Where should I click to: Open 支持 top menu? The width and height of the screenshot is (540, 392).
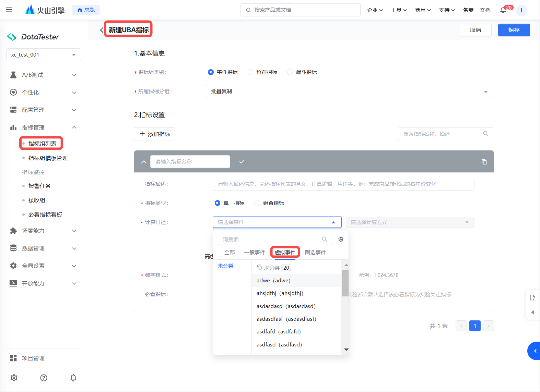(447, 10)
